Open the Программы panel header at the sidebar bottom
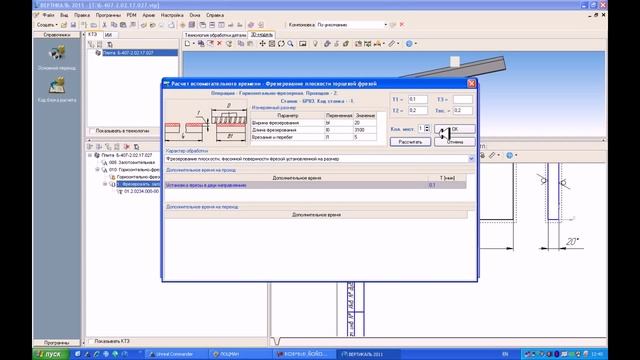The width and height of the screenshot is (640, 360). point(57,343)
